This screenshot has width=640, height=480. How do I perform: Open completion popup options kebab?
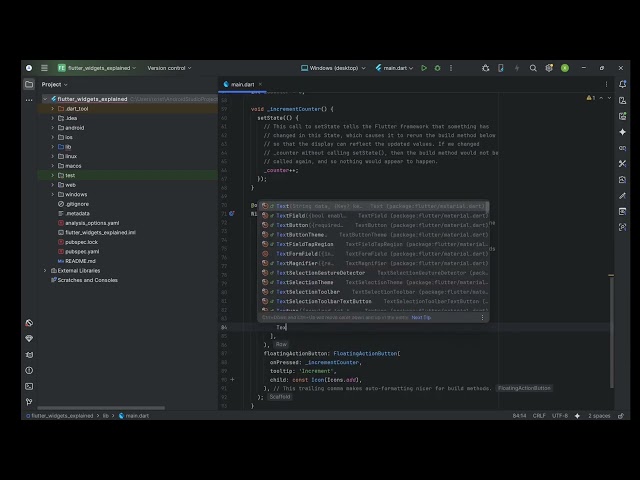click(482, 317)
